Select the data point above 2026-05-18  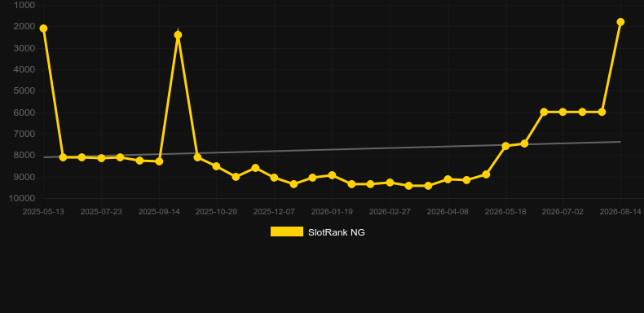[505, 146]
